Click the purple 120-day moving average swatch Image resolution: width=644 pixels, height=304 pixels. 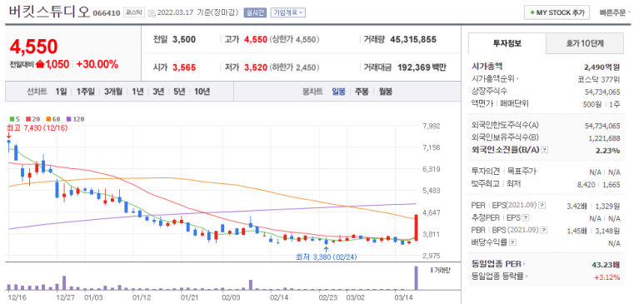coord(68,119)
